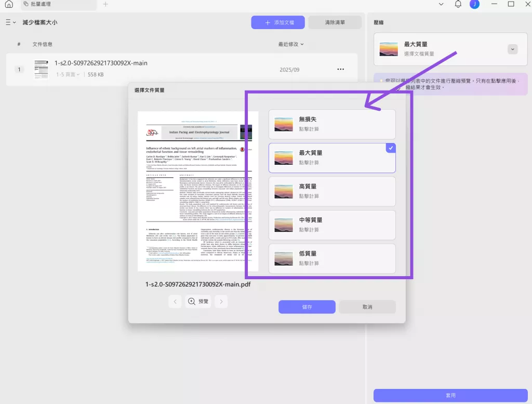Image resolution: width=532 pixels, height=404 pixels.
Task: Click the 無損失 sunset thumbnail icon
Action: pos(284,124)
